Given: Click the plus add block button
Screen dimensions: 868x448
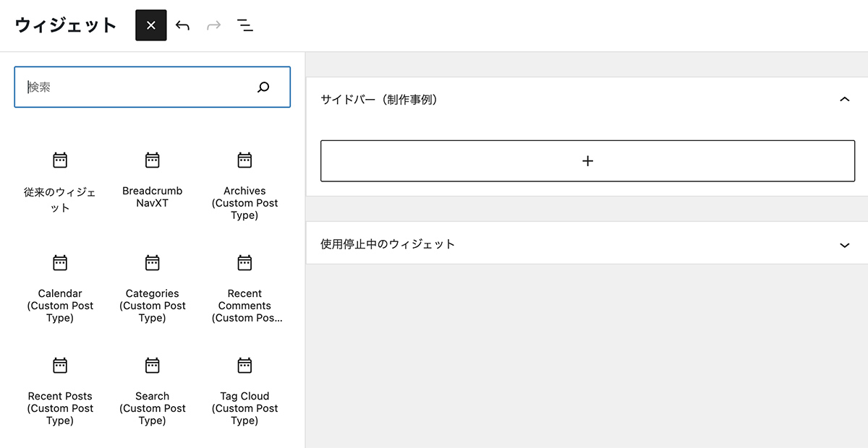Looking at the screenshot, I should click(x=587, y=161).
